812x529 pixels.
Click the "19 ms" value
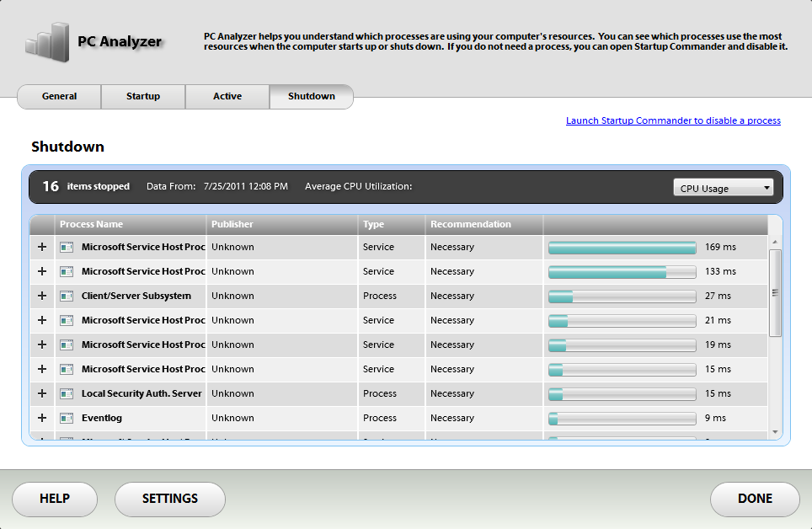click(718, 345)
